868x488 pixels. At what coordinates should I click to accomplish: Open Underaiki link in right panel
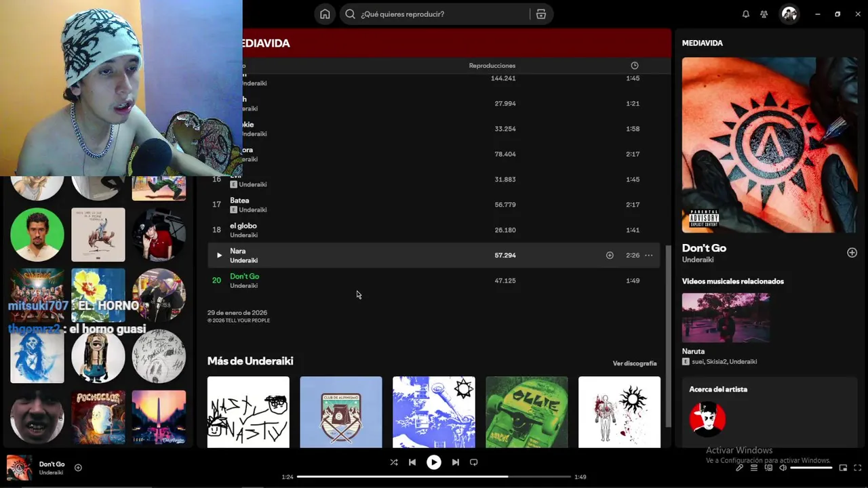(696, 260)
